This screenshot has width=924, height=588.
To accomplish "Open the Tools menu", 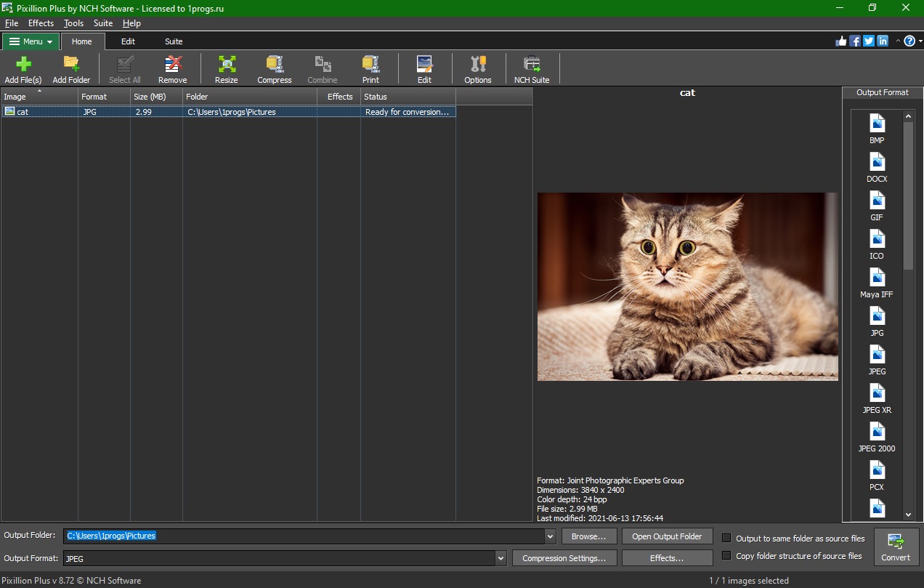I will tap(73, 23).
